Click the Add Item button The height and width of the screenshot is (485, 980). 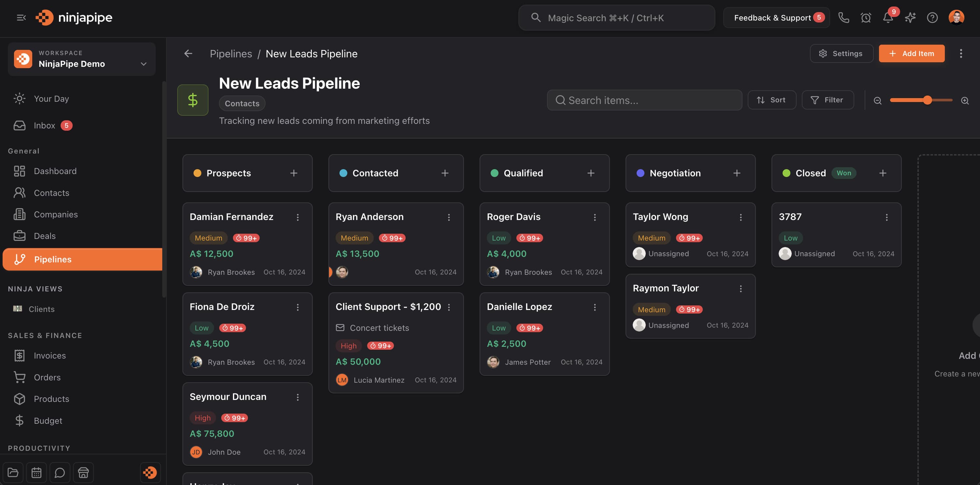pos(912,53)
